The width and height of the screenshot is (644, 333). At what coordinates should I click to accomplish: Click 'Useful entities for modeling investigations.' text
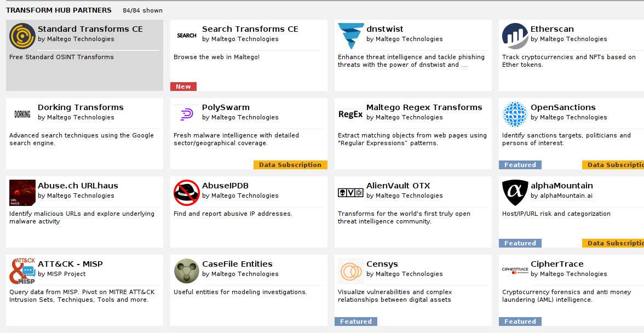[x=240, y=292]
